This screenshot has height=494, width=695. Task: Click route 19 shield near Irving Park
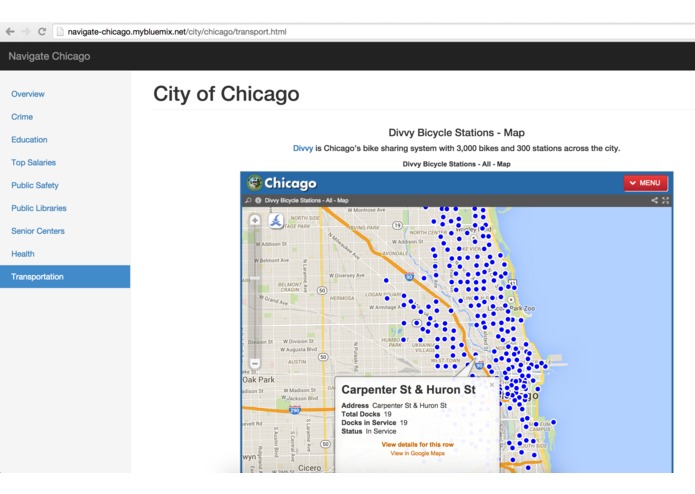397,226
